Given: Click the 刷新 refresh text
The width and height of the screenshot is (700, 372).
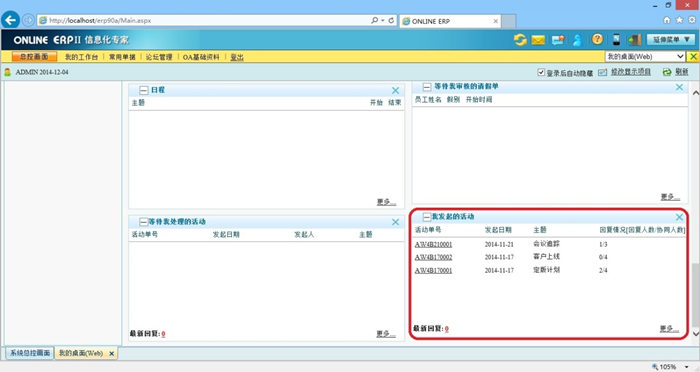Looking at the screenshot, I should (681, 72).
